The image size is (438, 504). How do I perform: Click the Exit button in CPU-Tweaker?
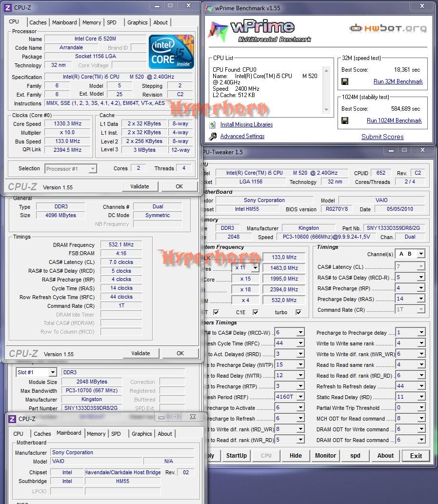[x=416, y=456]
